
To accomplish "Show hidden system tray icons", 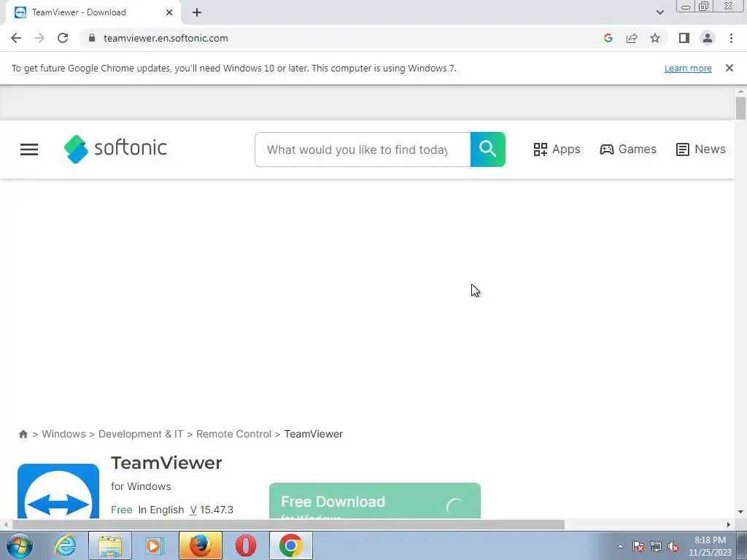I will 620,546.
